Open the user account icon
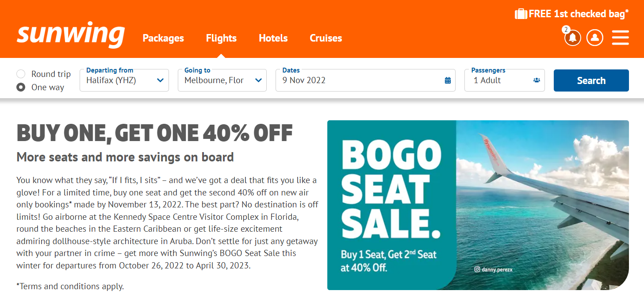 click(x=595, y=38)
